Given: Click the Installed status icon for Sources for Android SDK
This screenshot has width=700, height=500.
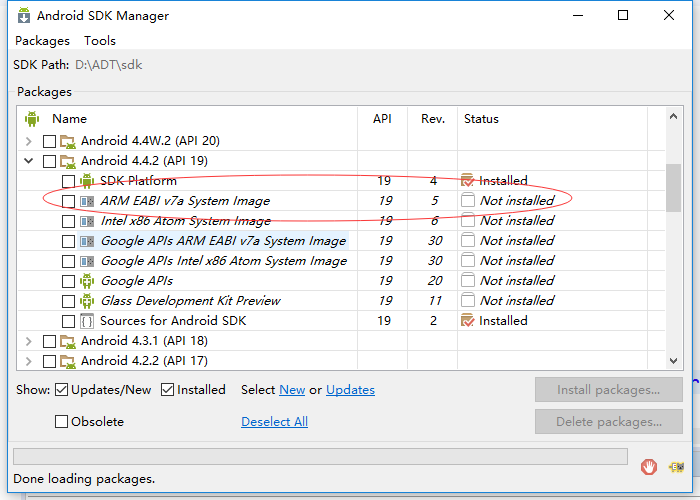Looking at the screenshot, I should [x=467, y=321].
